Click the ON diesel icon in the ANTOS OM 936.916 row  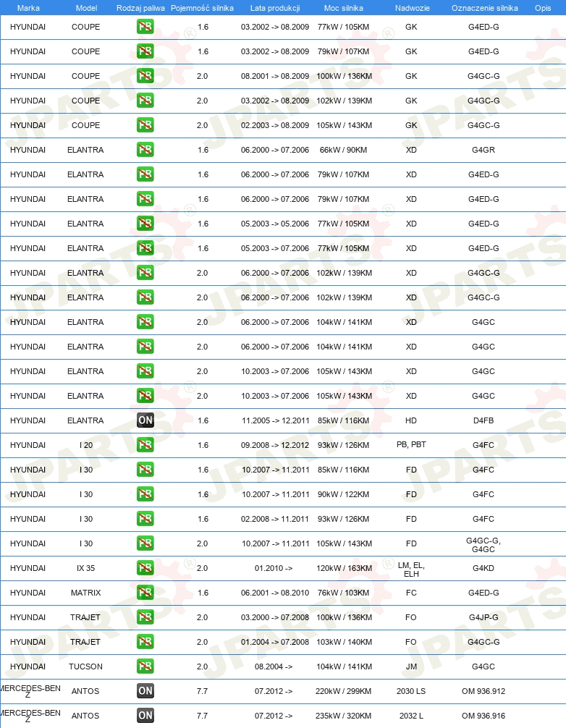coord(145,716)
